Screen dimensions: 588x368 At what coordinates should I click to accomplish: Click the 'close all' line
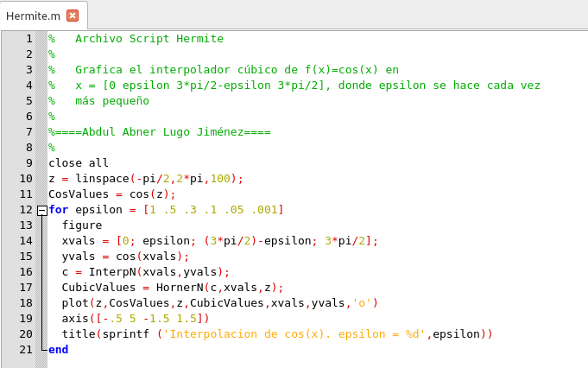(x=79, y=162)
